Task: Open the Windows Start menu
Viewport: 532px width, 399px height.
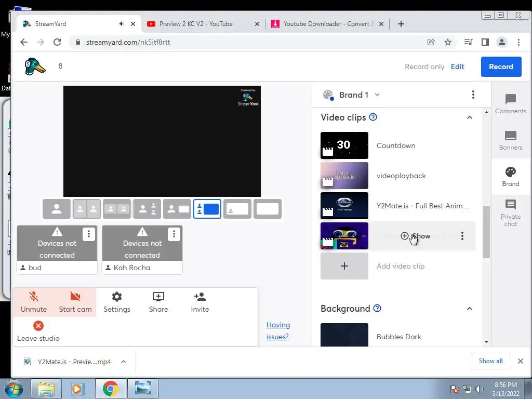Action: click(14, 389)
